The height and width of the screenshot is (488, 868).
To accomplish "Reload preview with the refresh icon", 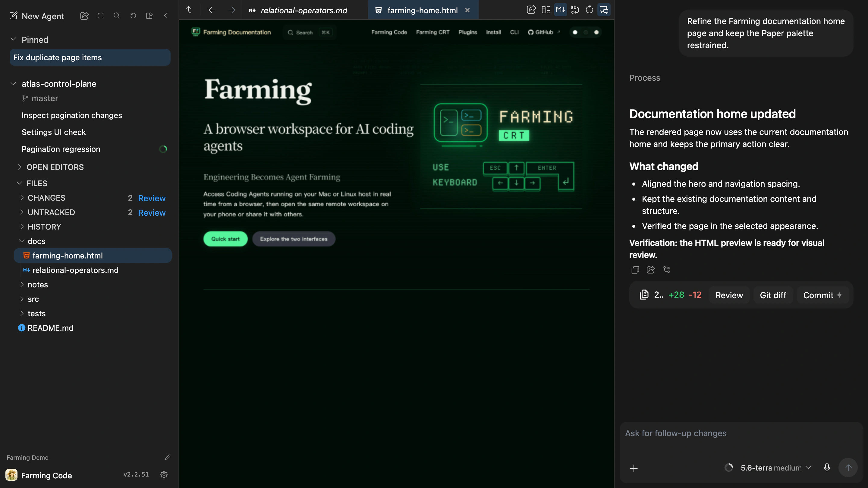I will coord(589,10).
